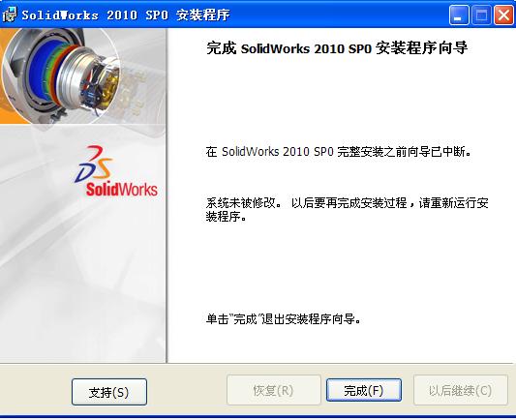This screenshot has height=420, width=516.
Task: Click the disabled 恢复(R) restore button
Action: (x=273, y=390)
